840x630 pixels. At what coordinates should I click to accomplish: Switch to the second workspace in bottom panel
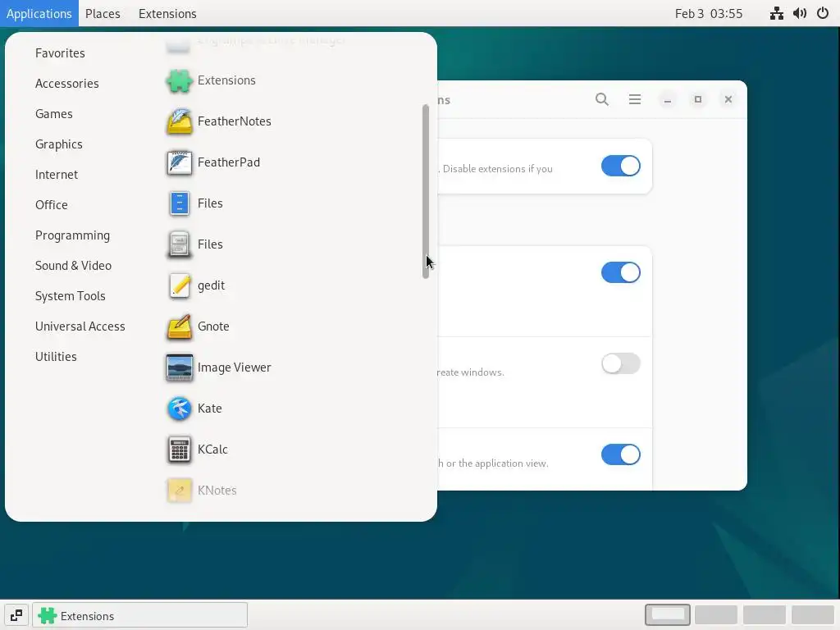[x=715, y=615]
